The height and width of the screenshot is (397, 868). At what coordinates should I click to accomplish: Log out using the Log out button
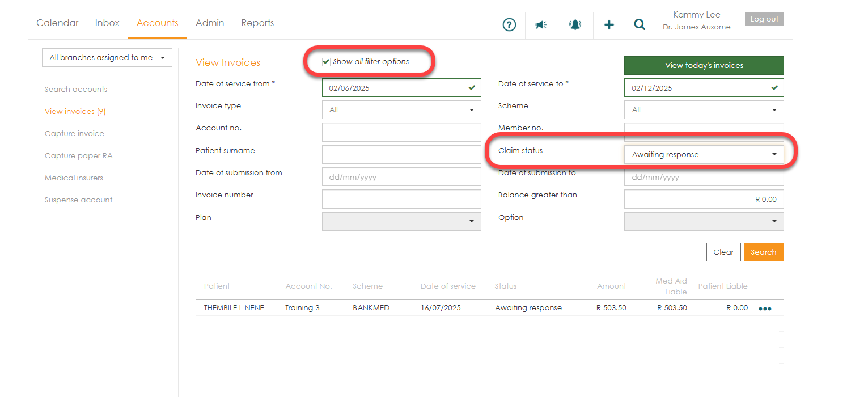pos(764,19)
